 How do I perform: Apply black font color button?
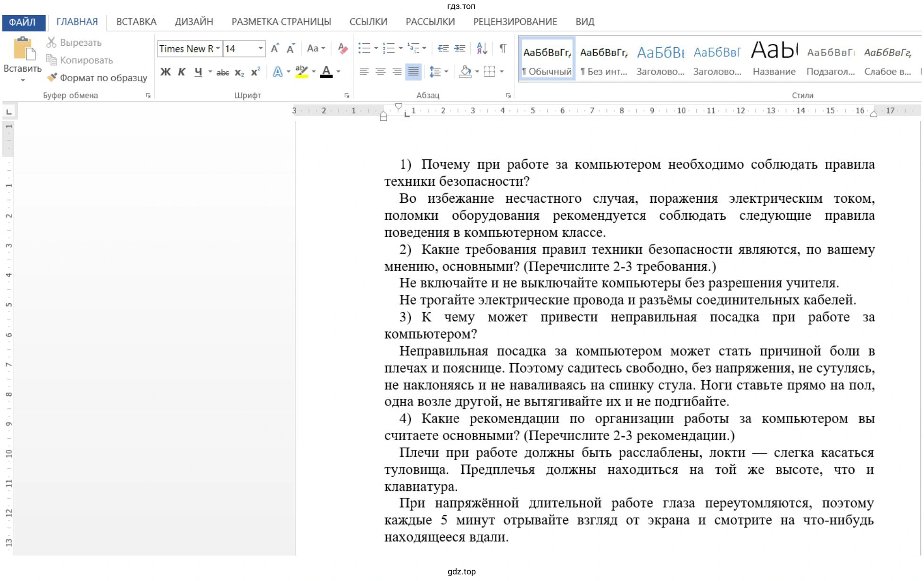pyautogui.click(x=326, y=72)
